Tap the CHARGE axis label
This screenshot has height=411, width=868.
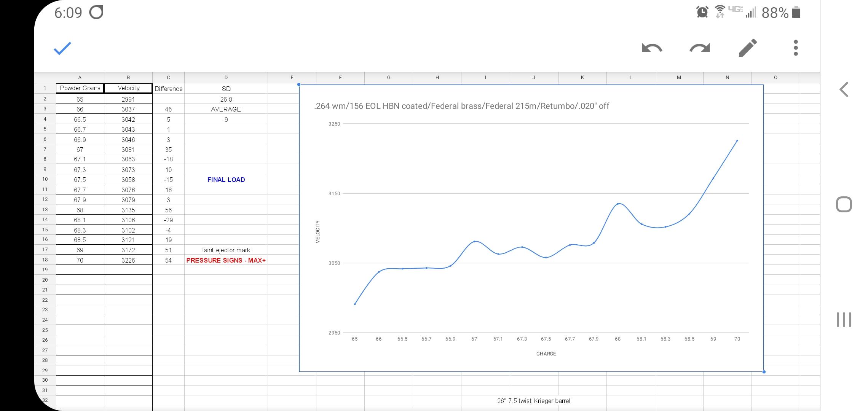tap(546, 354)
